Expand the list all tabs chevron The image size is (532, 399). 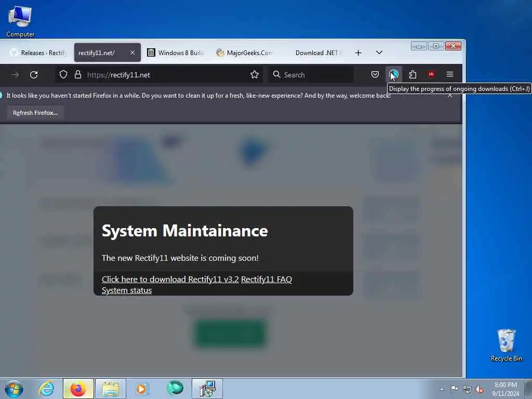coord(379,52)
